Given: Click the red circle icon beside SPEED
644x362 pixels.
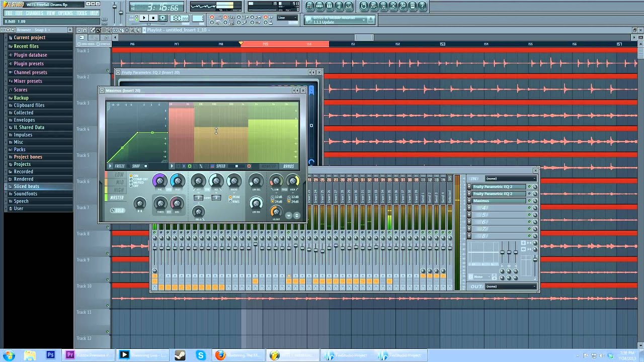Looking at the screenshot, I should [x=249, y=166].
